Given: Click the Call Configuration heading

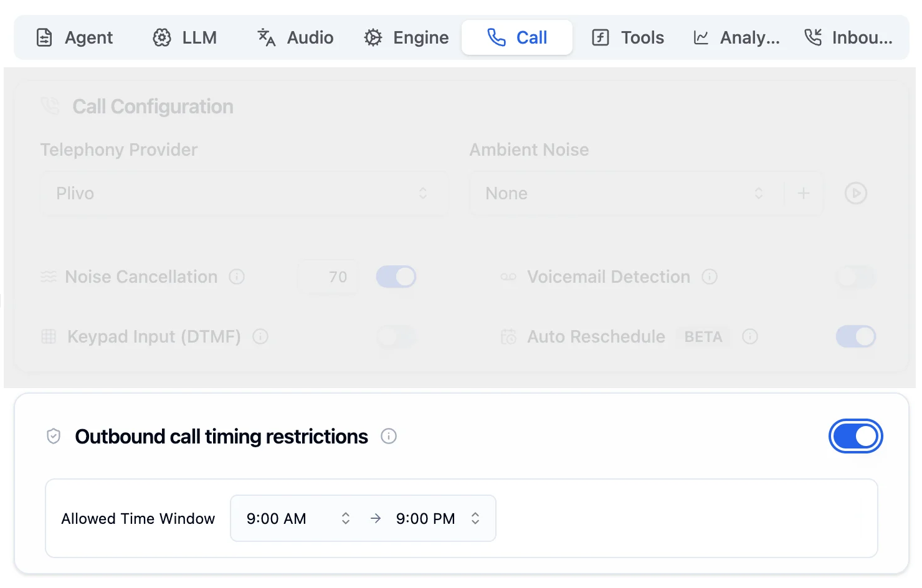Looking at the screenshot, I should pyautogui.click(x=153, y=107).
